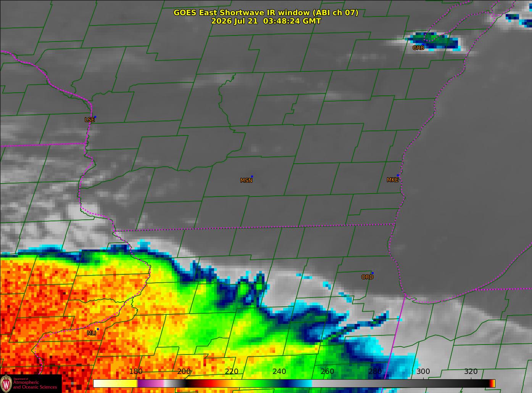This screenshot has height=393, width=532.
Task: Click the 180 label on the color scale
Action: (x=136, y=372)
